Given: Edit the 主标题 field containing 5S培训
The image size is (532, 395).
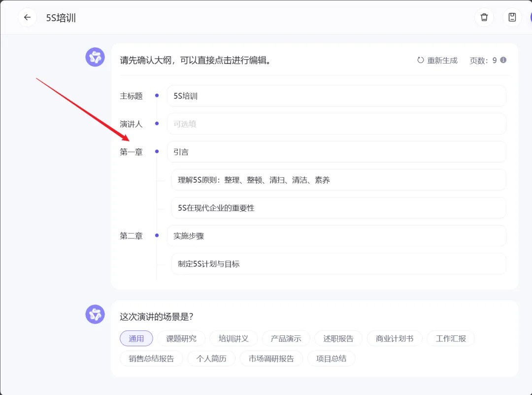Looking at the screenshot, I should pos(336,96).
